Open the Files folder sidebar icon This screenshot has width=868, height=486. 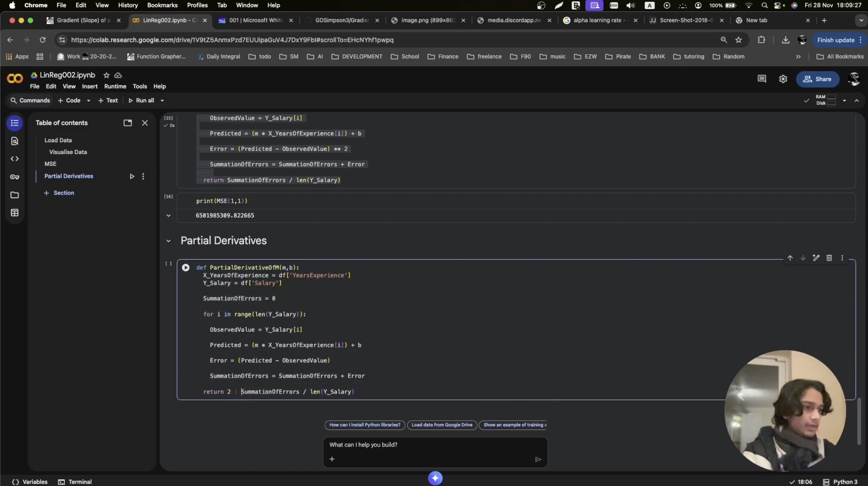point(15,195)
